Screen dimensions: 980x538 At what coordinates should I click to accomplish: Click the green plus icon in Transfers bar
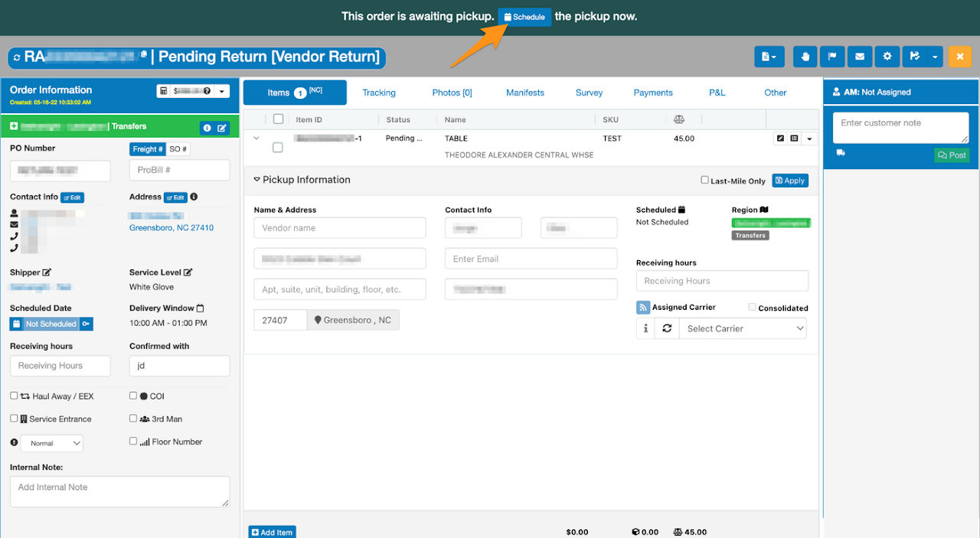pos(14,126)
